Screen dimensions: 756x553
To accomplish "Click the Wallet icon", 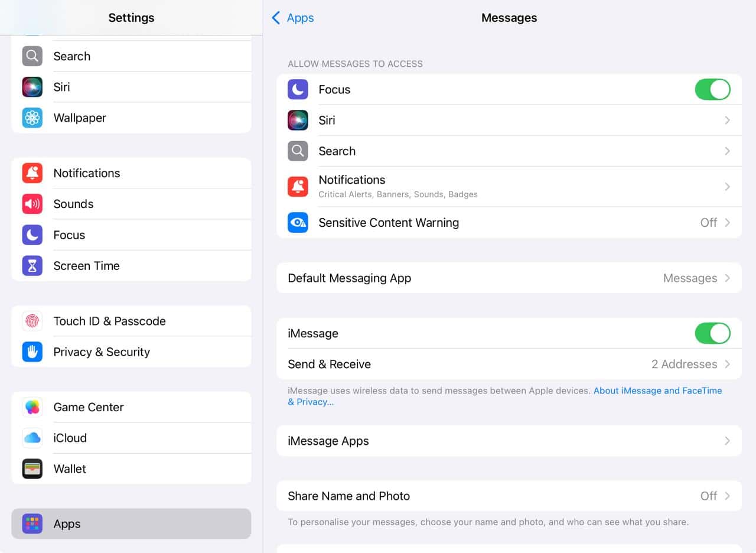I will [32, 469].
